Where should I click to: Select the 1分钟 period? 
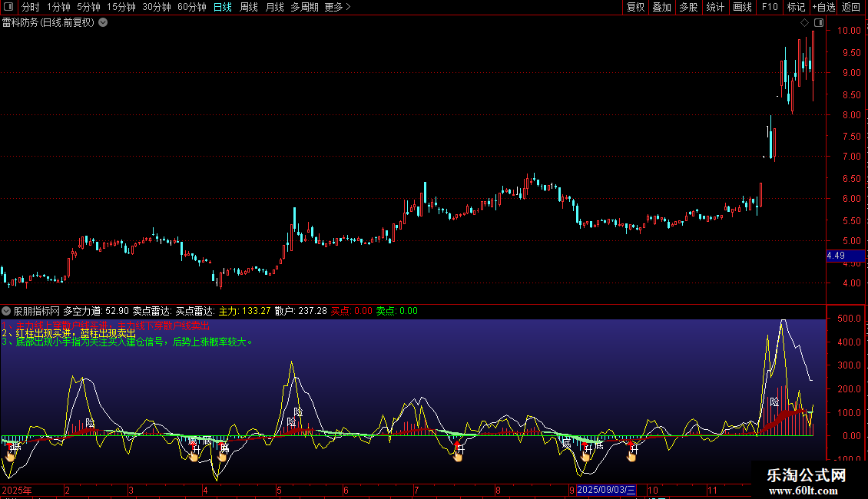tap(58, 7)
